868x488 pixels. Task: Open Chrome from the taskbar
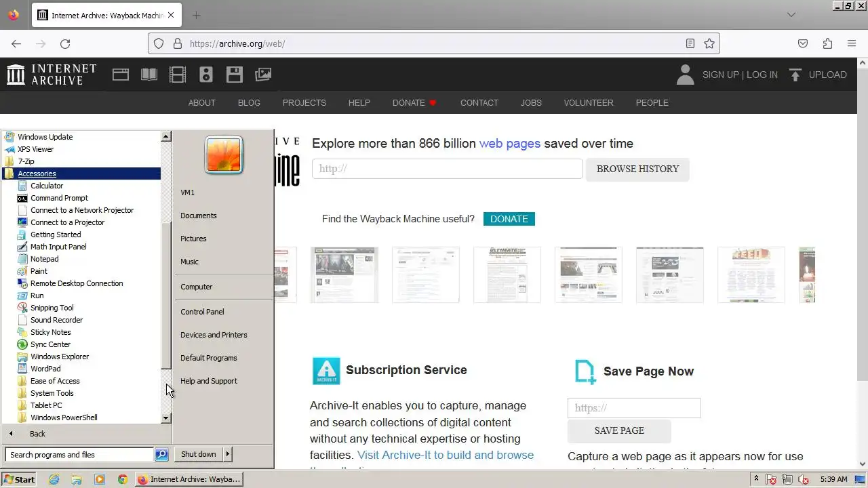(x=123, y=479)
